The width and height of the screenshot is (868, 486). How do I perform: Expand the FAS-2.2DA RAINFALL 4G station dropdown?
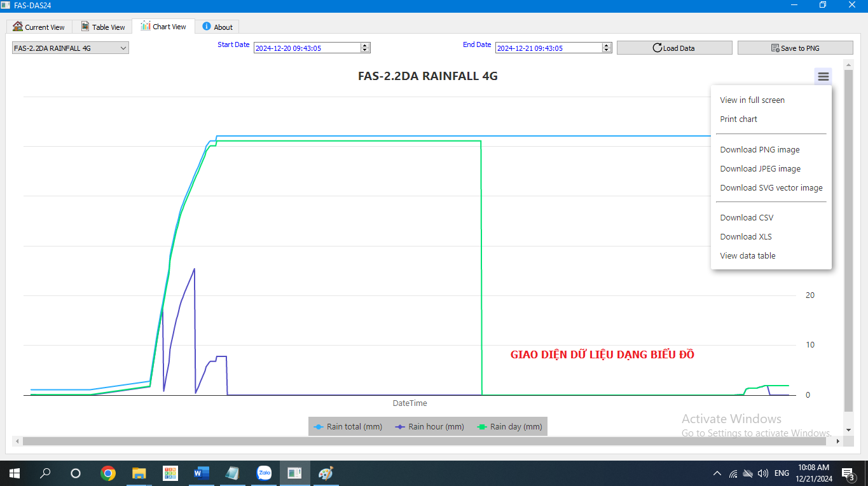pos(70,48)
